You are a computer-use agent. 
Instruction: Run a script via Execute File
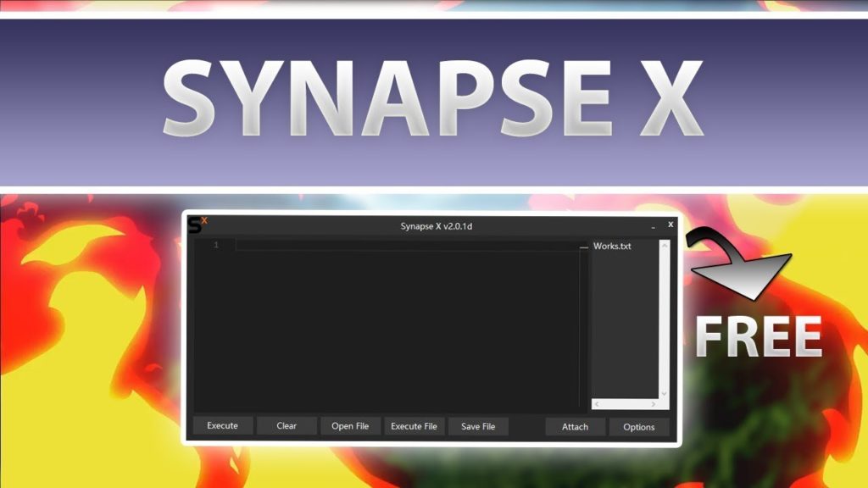click(414, 426)
